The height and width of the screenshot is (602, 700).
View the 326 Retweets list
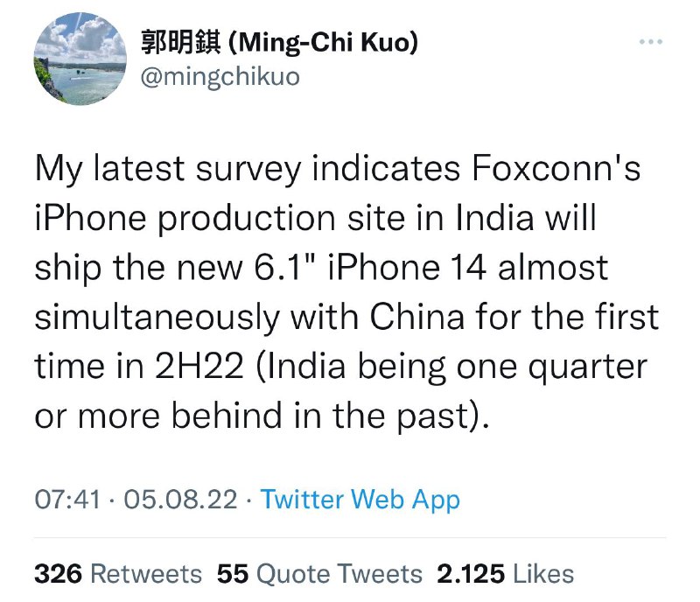118,573
